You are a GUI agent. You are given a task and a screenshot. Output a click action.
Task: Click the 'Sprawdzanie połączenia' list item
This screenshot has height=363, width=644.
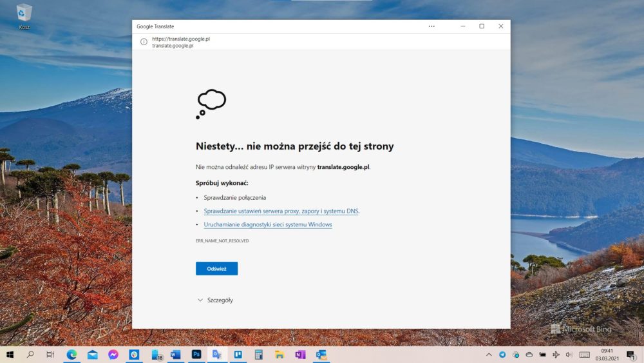[235, 198]
